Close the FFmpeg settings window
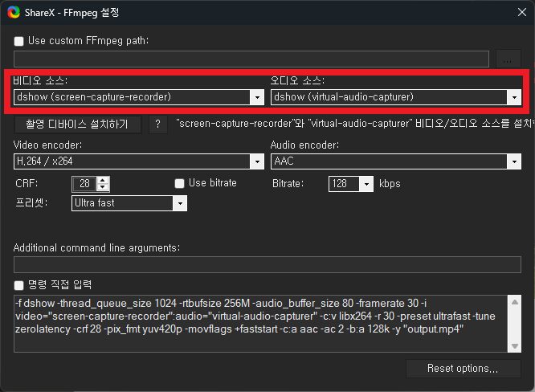This screenshot has width=535, height=392. pos(521,12)
